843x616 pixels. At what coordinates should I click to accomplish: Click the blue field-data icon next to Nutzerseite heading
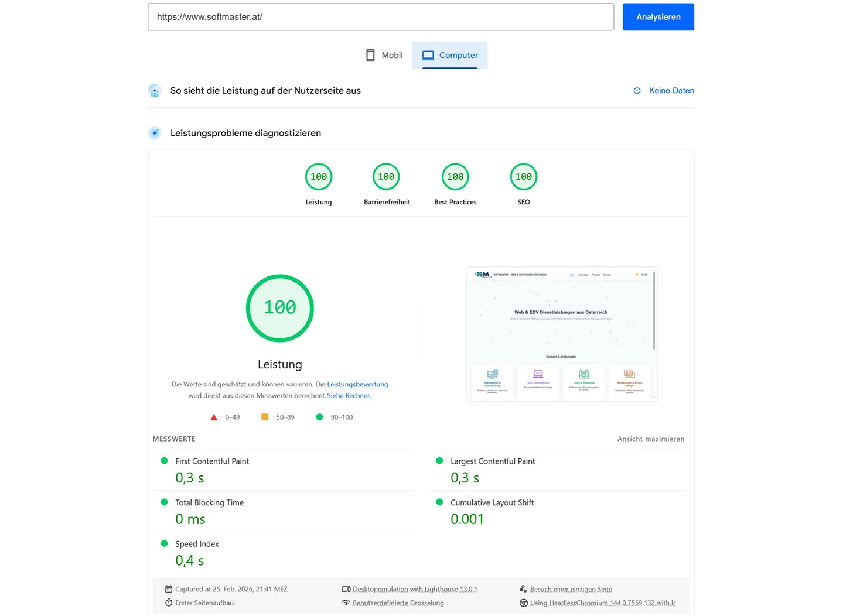pos(154,91)
